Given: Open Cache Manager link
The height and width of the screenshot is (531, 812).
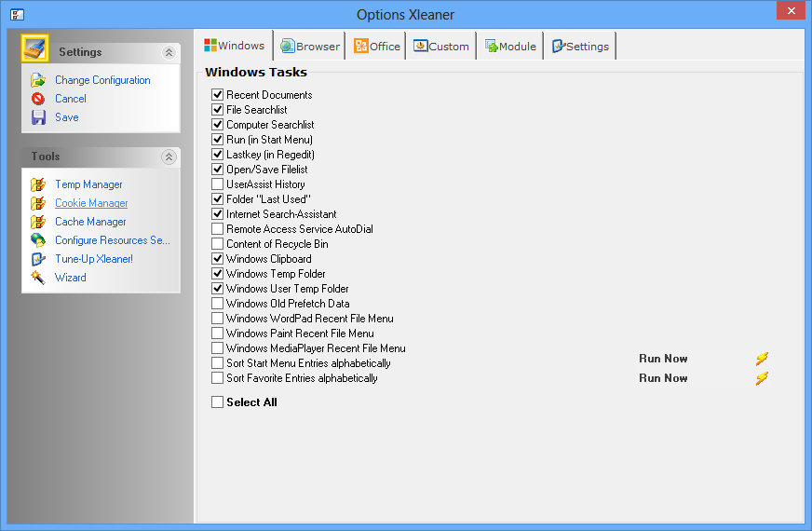Looking at the screenshot, I should [90, 222].
